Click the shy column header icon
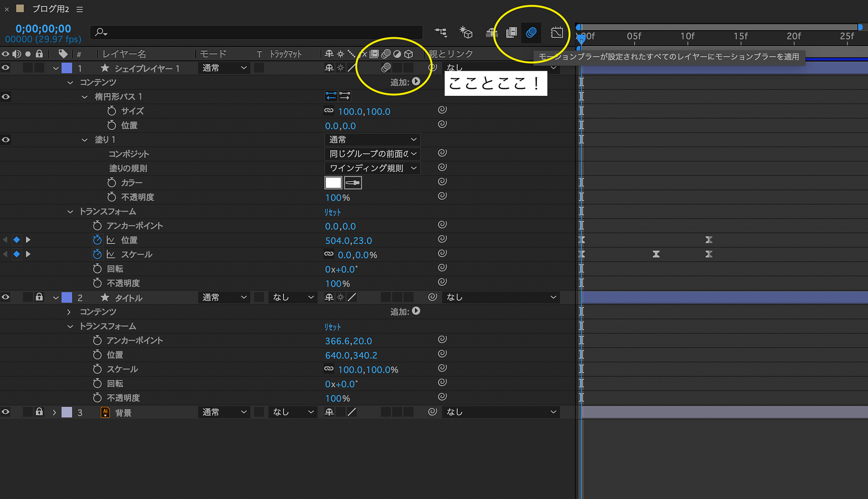This screenshot has height=499, width=868. [x=329, y=54]
